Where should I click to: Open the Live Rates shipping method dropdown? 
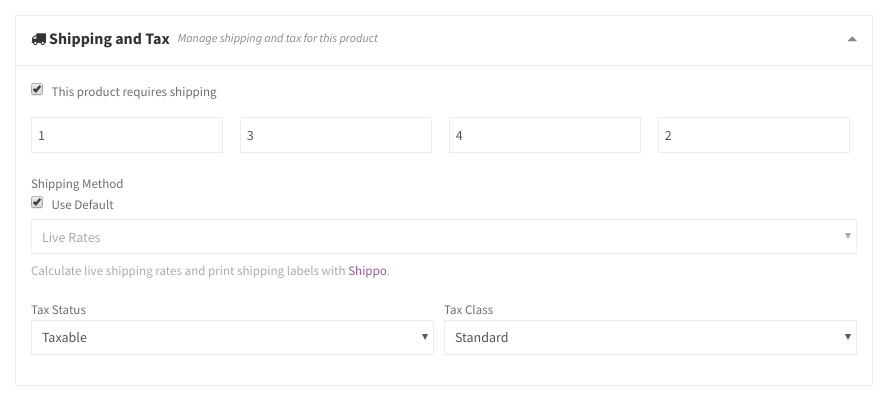tap(444, 236)
